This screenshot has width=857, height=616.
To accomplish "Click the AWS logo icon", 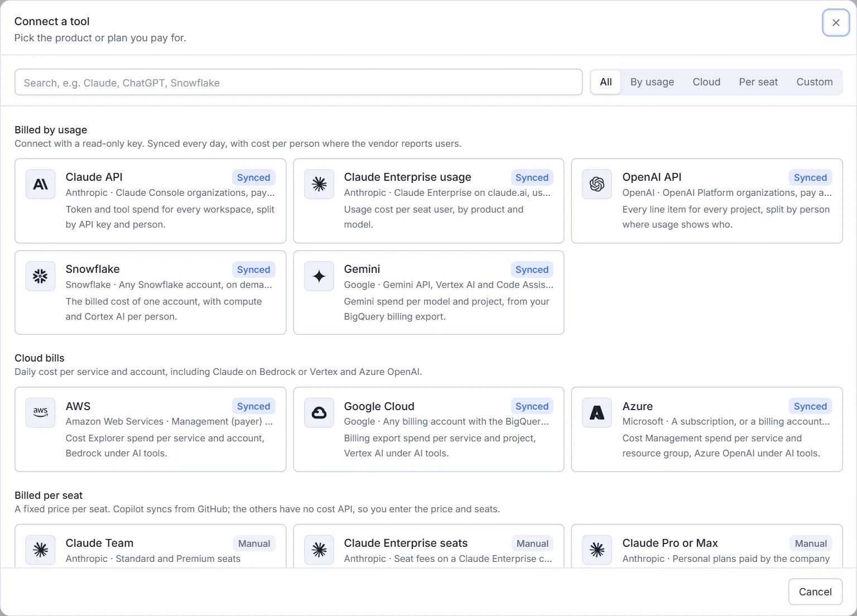I will [41, 413].
